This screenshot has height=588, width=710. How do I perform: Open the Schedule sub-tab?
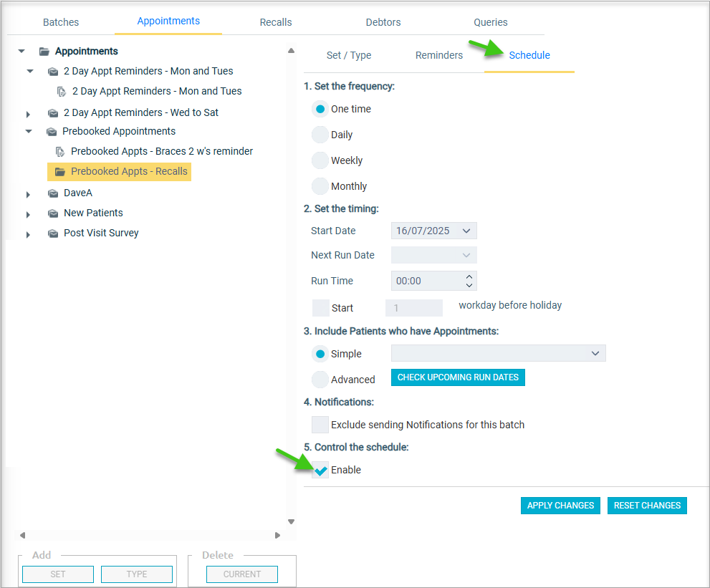(529, 55)
